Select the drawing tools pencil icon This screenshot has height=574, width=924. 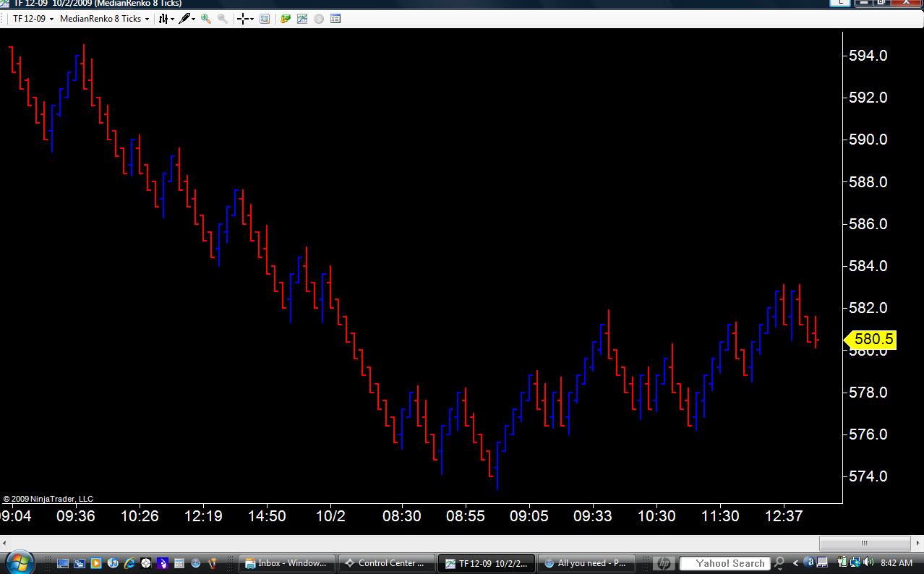click(185, 19)
